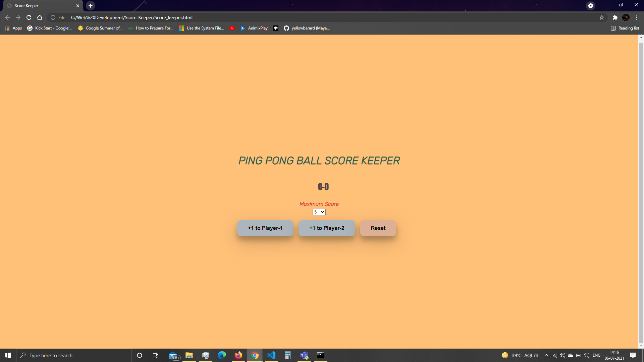The height and width of the screenshot is (362, 644).
Task: Click the address bar URL
Action: click(132, 17)
